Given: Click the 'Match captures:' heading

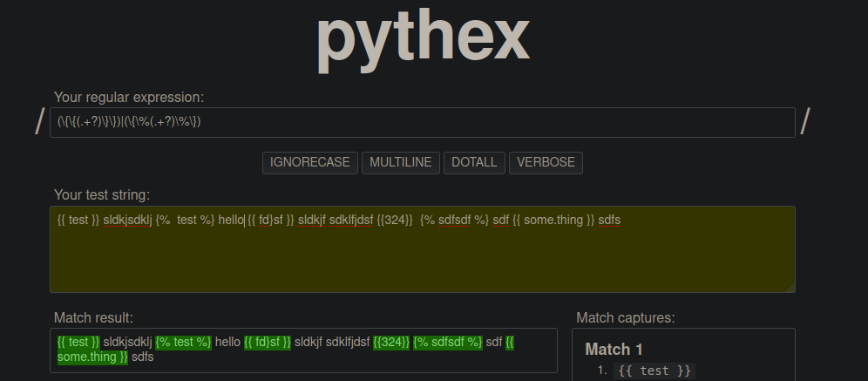Looking at the screenshot, I should (x=626, y=318).
